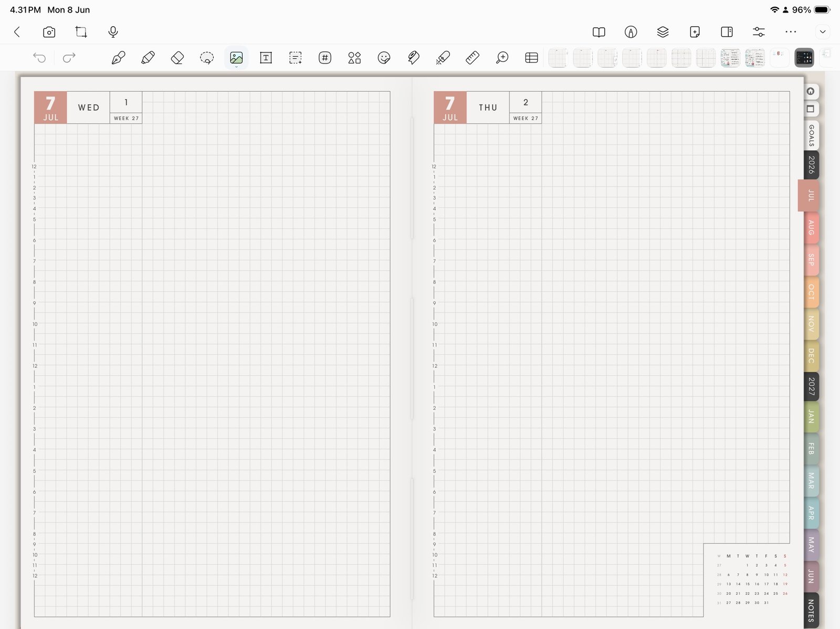Add a new page
Screen dimensions: 840x629
click(x=695, y=32)
